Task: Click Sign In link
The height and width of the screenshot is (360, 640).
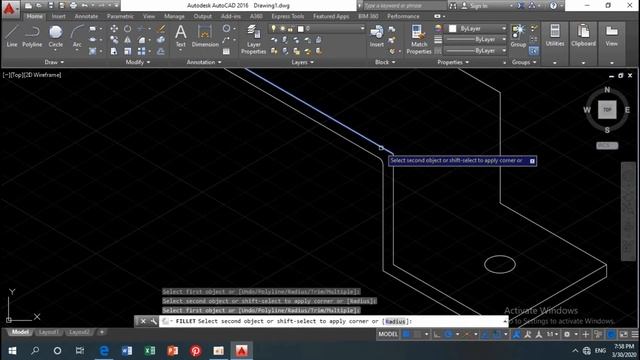Action: (x=478, y=6)
